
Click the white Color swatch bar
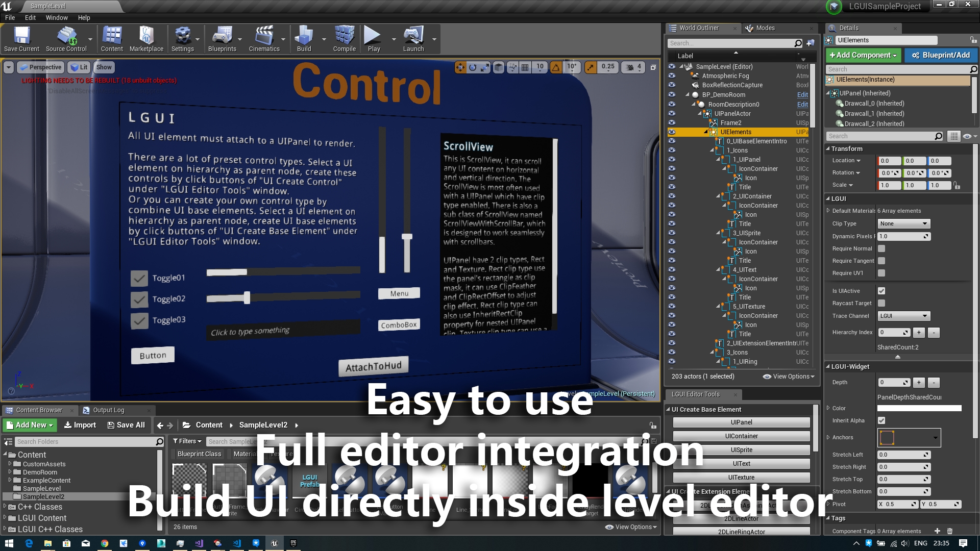point(919,408)
